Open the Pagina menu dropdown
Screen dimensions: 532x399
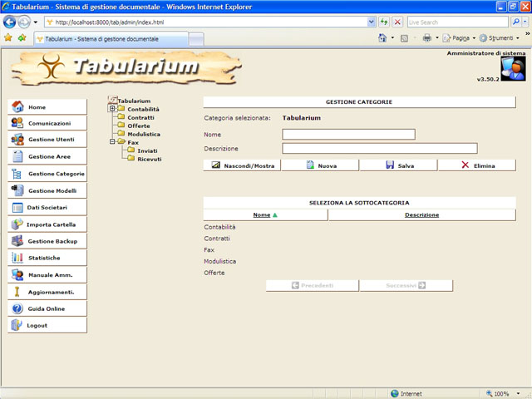(x=474, y=38)
